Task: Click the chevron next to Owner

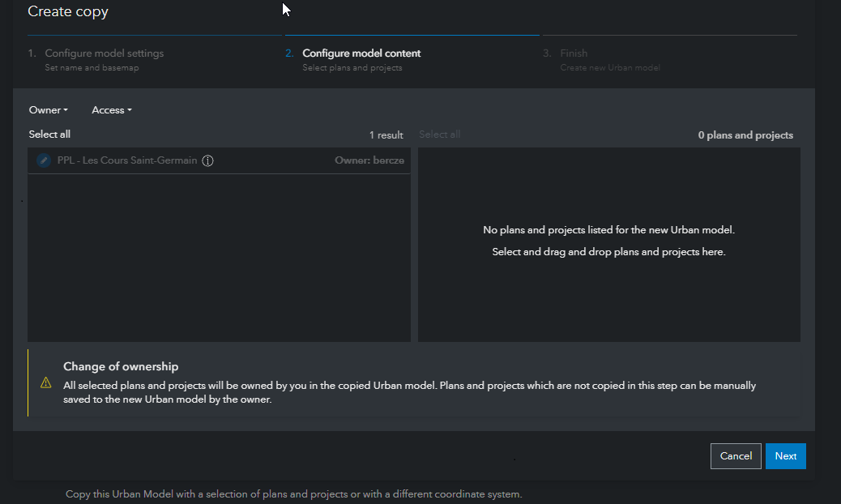Action: pyautogui.click(x=64, y=110)
